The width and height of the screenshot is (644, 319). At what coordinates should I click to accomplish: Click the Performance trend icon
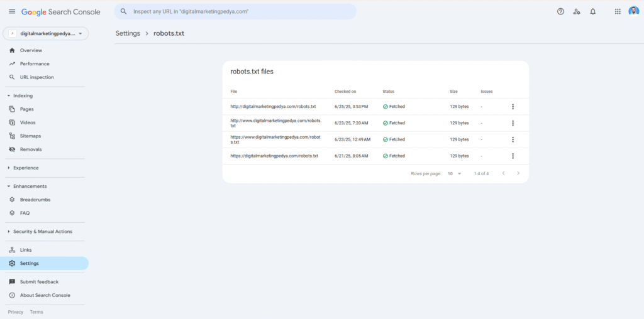coord(12,64)
